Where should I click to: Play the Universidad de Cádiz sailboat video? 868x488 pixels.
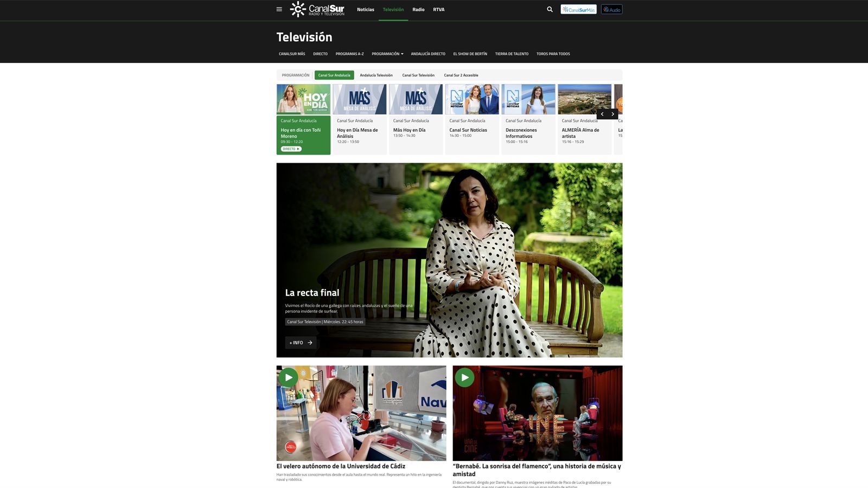[289, 377]
